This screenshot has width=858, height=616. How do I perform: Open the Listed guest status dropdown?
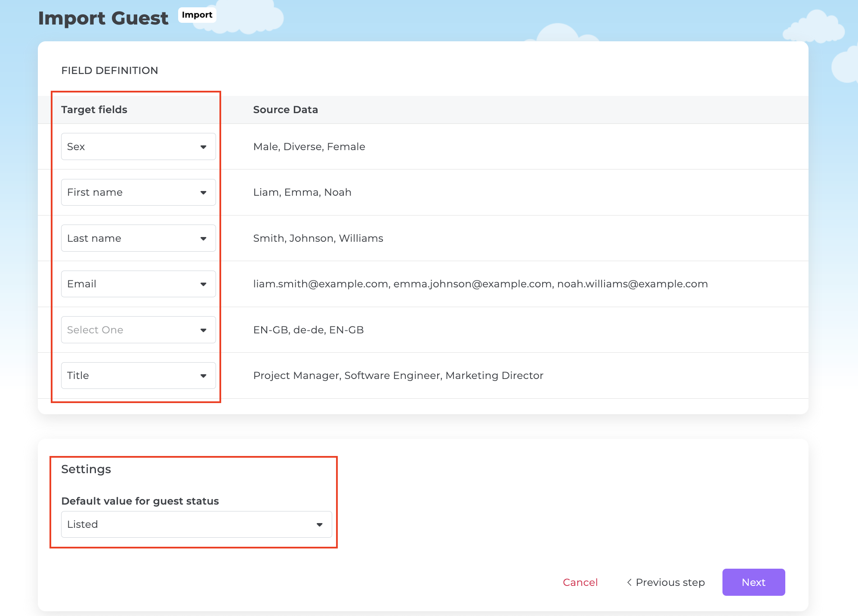196,524
